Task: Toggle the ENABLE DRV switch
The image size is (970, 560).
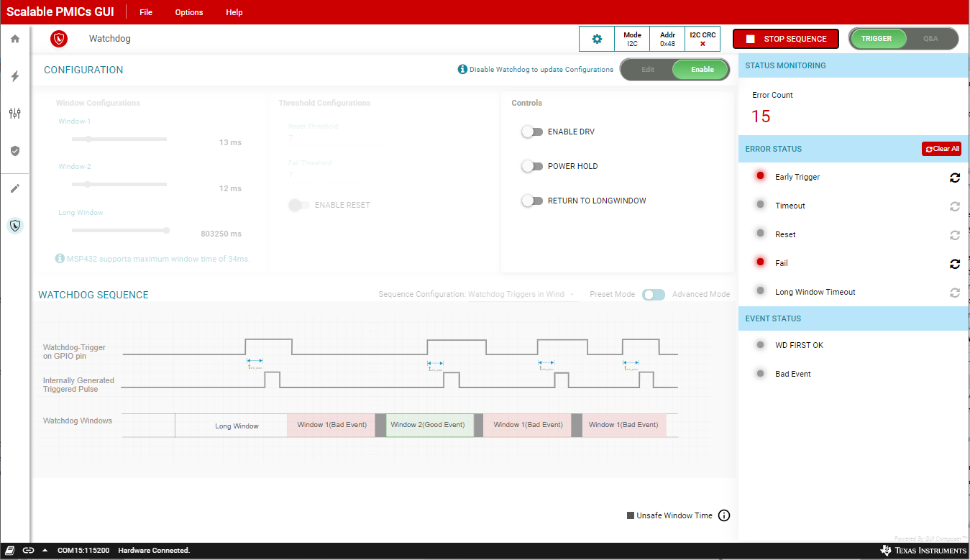Action: (532, 132)
